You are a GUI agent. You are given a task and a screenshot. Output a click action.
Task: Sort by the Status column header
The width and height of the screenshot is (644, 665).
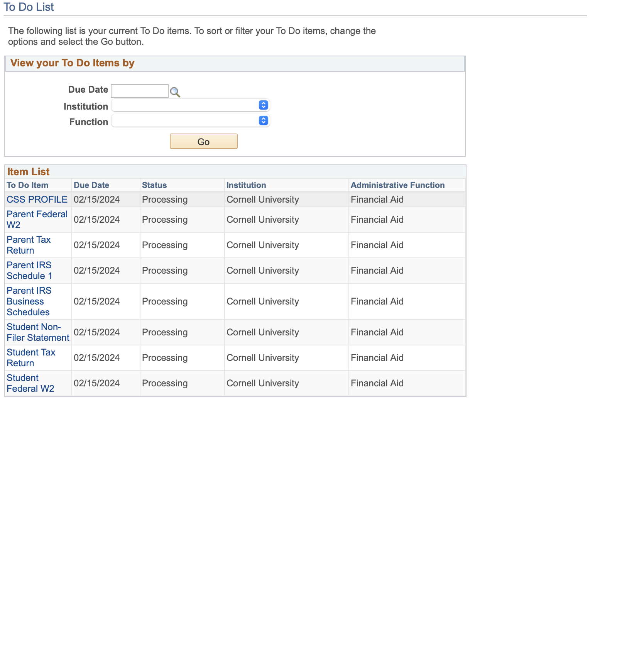coord(154,185)
